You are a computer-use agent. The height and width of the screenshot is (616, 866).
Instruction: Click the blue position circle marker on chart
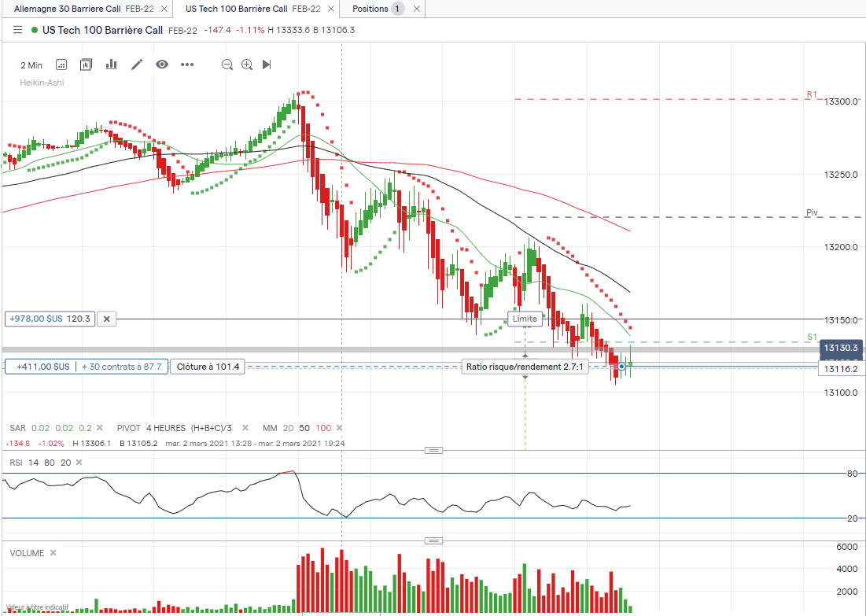click(621, 367)
